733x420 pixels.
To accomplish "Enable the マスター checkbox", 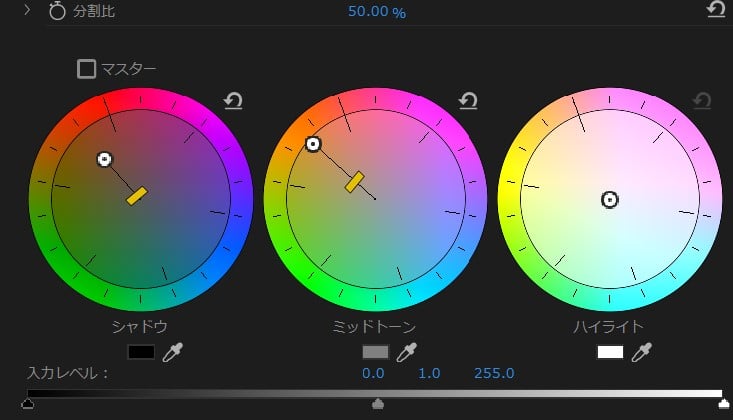I will (86, 69).
